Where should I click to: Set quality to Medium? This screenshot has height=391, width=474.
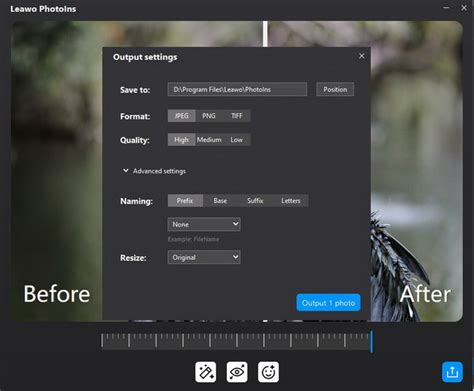click(209, 140)
